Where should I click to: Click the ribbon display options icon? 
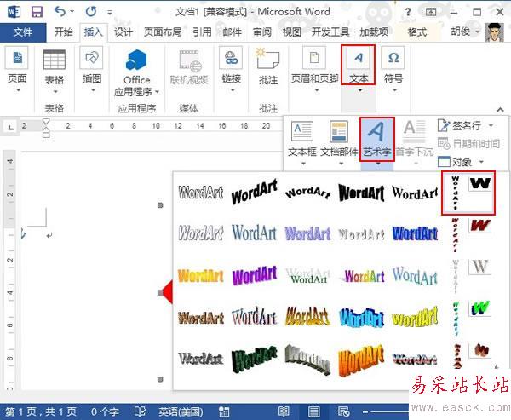click(431, 13)
